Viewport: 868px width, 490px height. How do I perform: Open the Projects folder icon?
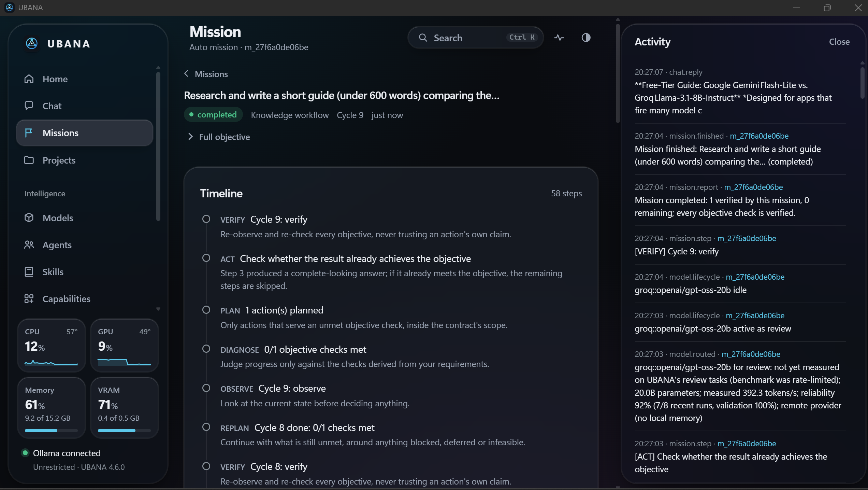pyautogui.click(x=29, y=160)
